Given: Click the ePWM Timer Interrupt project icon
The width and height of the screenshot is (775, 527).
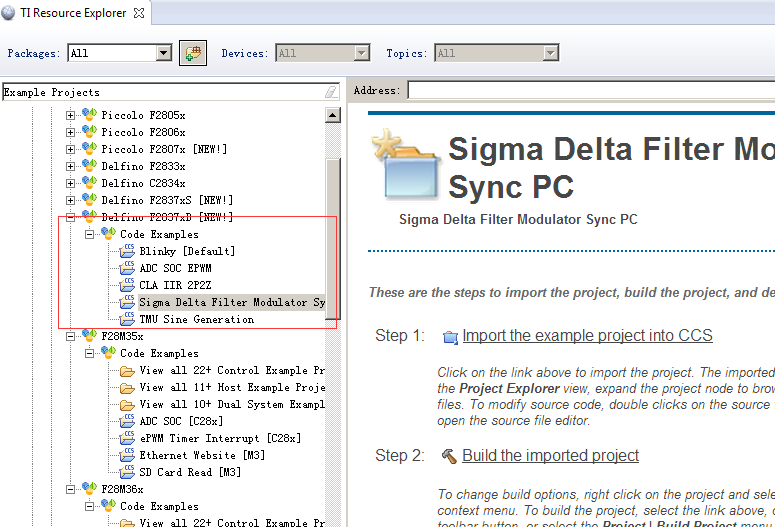Looking at the screenshot, I should (128, 438).
